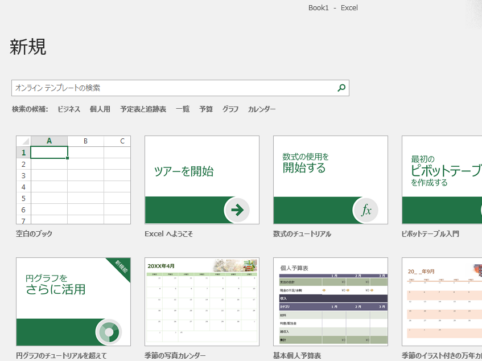Choose the 予算 suggested search
Viewport: 482px width, 361px height.
(x=206, y=109)
